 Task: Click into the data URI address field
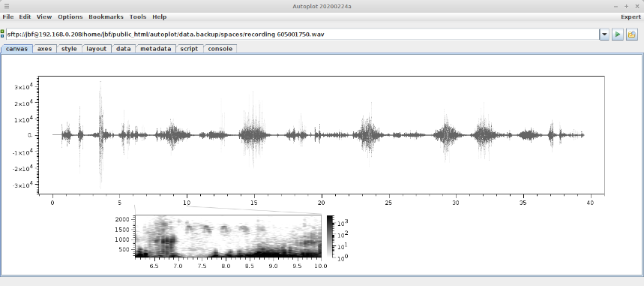(x=302, y=35)
